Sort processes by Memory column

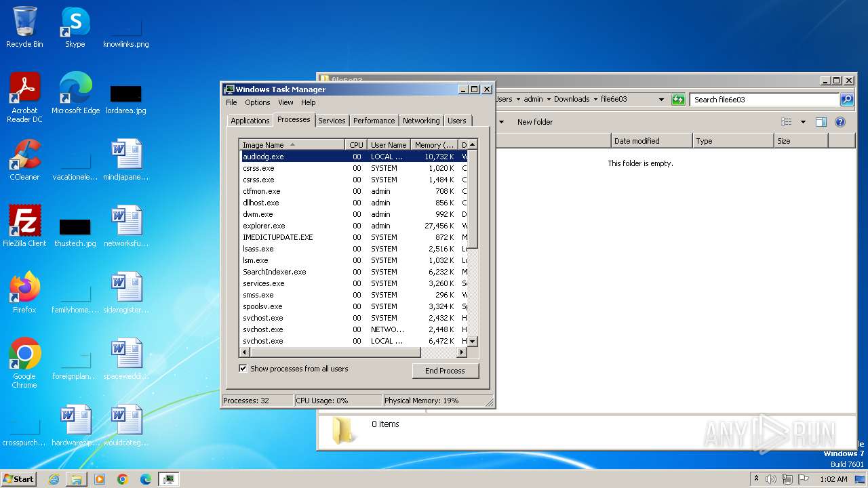(435, 144)
